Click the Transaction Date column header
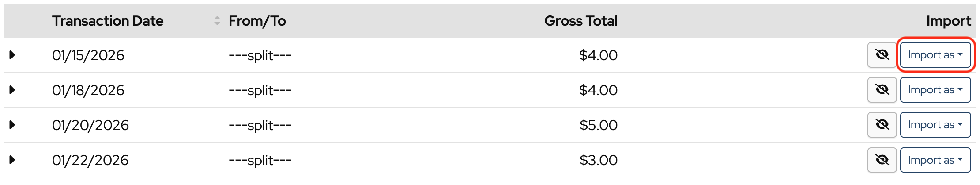Image resolution: width=980 pixels, height=185 pixels. (108, 21)
